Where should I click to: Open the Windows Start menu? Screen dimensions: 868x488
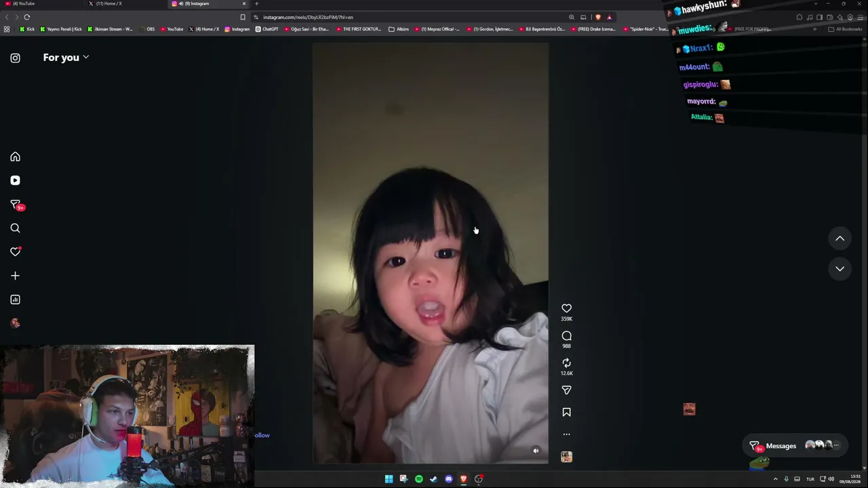click(389, 479)
